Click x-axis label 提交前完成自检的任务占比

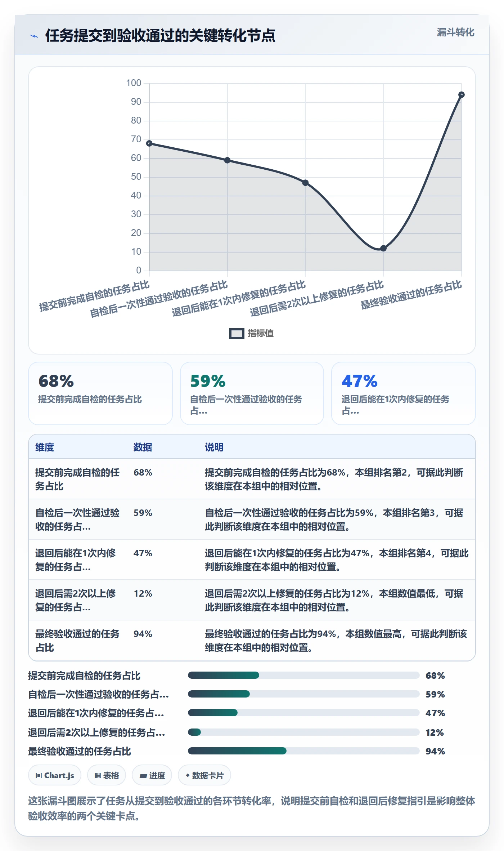click(x=94, y=296)
